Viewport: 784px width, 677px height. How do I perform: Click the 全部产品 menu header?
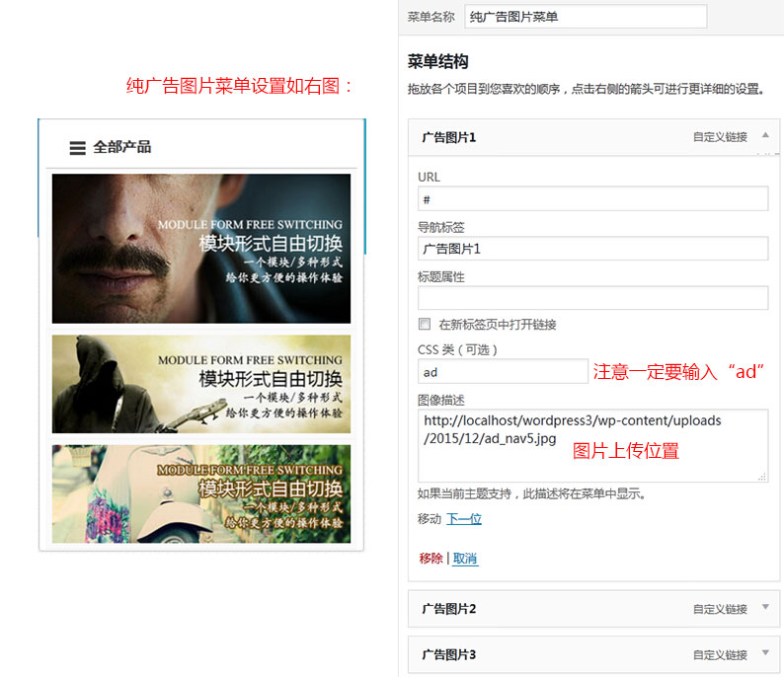(121, 147)
